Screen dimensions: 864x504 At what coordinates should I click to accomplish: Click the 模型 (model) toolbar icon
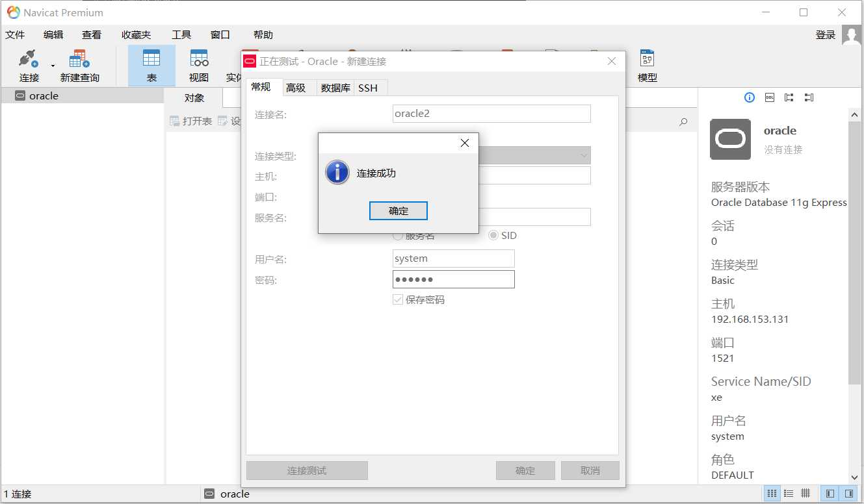tap(647, 66)
